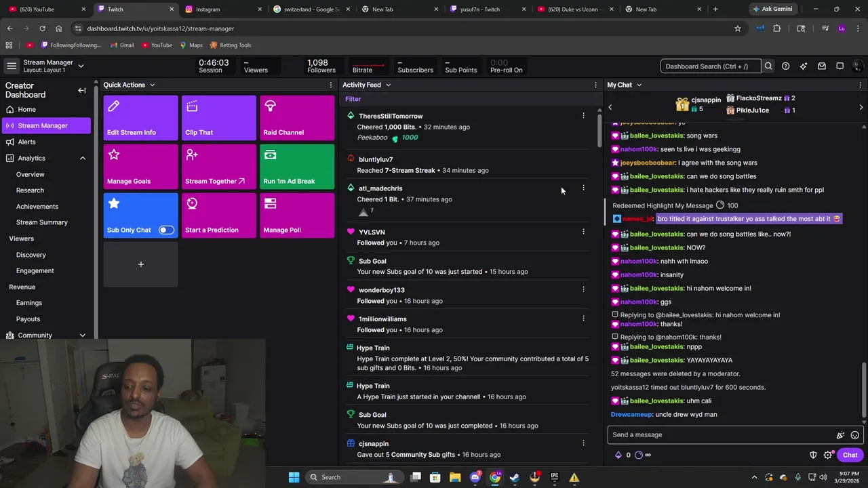Add a new quick action with the plus tile

140,264
